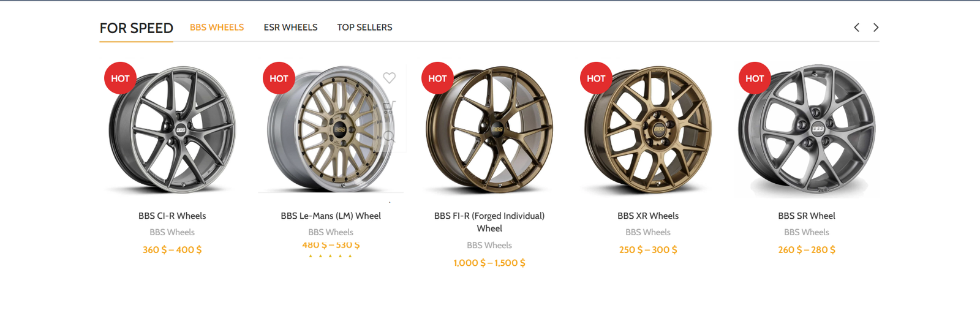Open the BBS SR Wheel product link

(x=807, y=216)
